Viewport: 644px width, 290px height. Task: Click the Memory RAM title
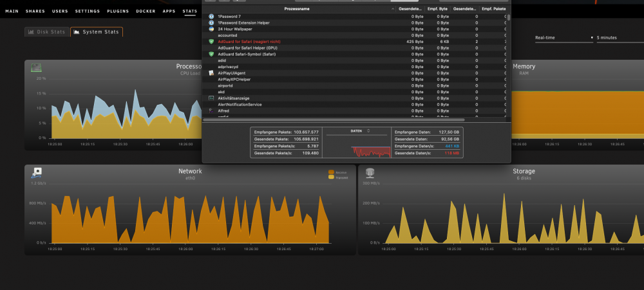pos(524,69)
